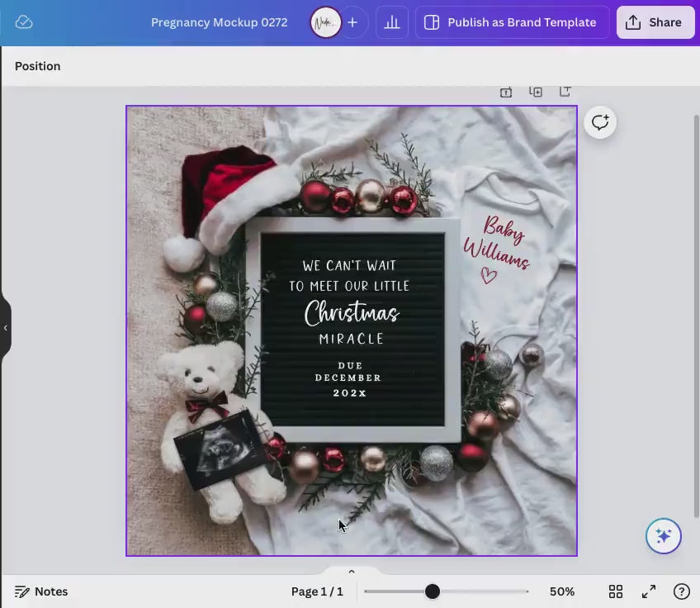
Task: Open the 50% zoom level menu
Action: [562, 591]
